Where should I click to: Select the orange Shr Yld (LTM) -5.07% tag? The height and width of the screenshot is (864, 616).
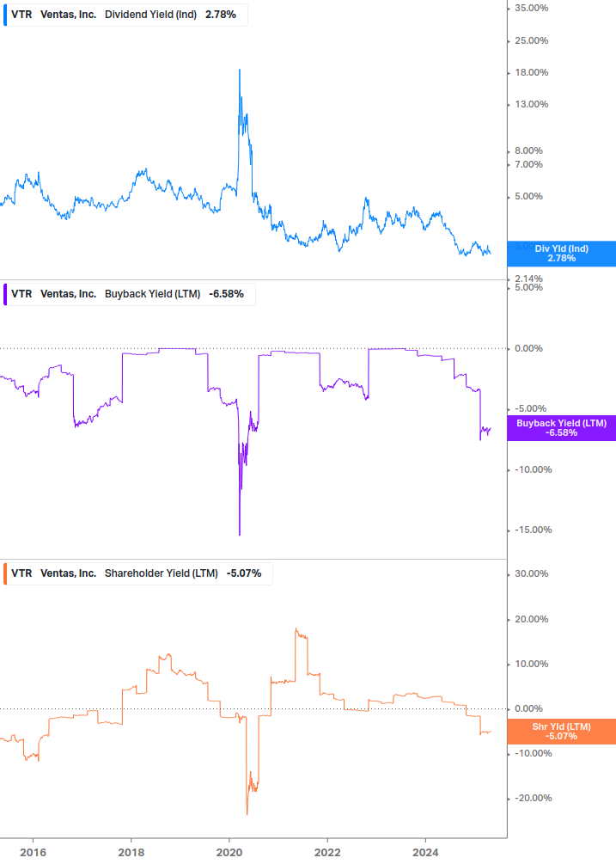point(562,732)
